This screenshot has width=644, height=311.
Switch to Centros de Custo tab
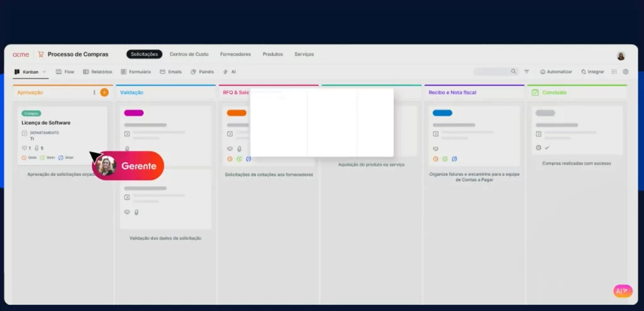tap(189, 54)
